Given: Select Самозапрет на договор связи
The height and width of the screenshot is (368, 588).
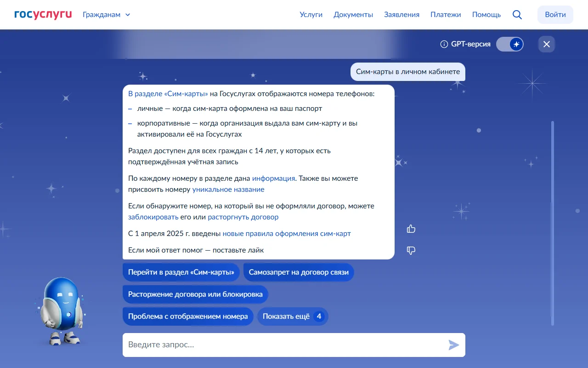Looking at the screenshot, I should (299, 272).
